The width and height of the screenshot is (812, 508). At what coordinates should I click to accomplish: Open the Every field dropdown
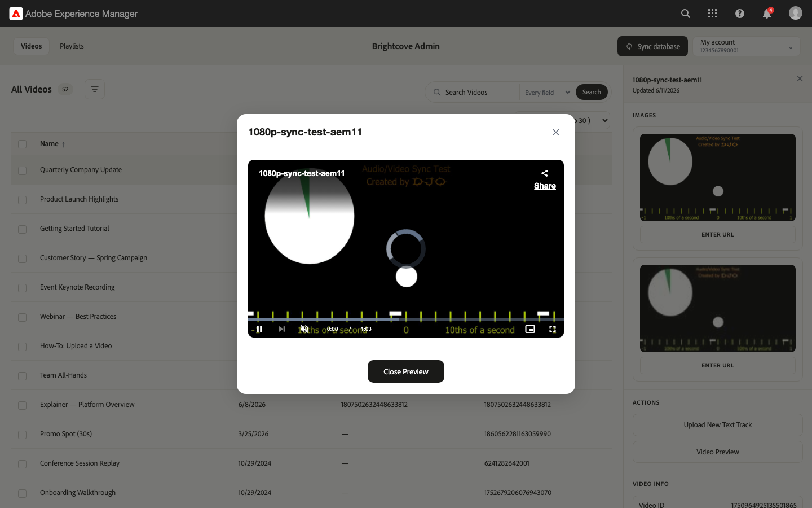click(548, 92)
